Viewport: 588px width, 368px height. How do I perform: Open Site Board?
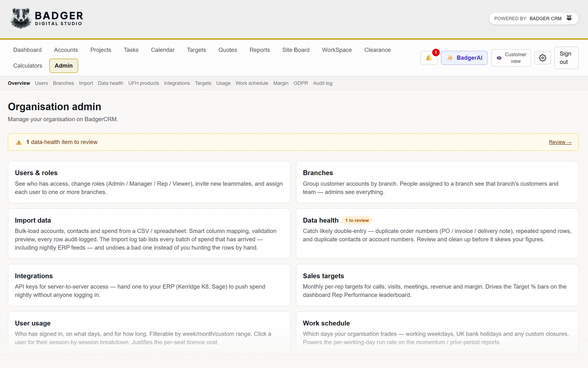tap(296, 50)
